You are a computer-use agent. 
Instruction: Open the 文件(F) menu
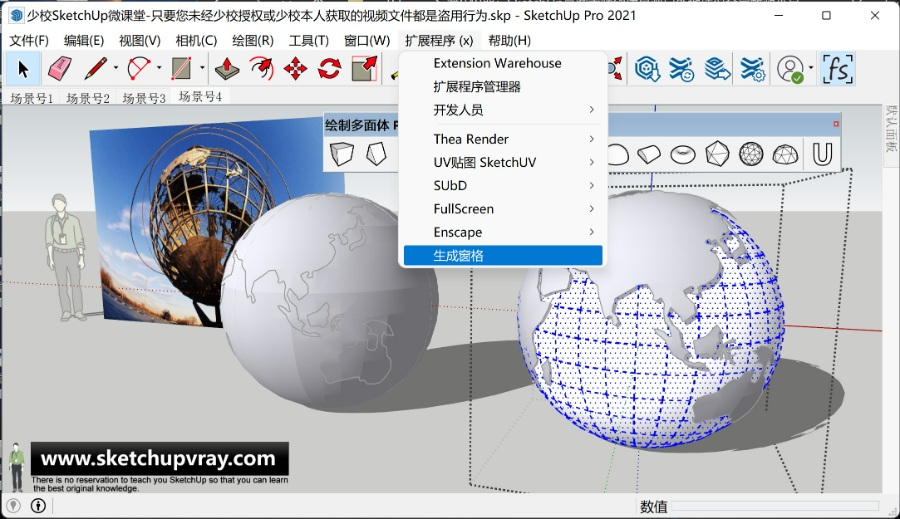pos(29,40)
